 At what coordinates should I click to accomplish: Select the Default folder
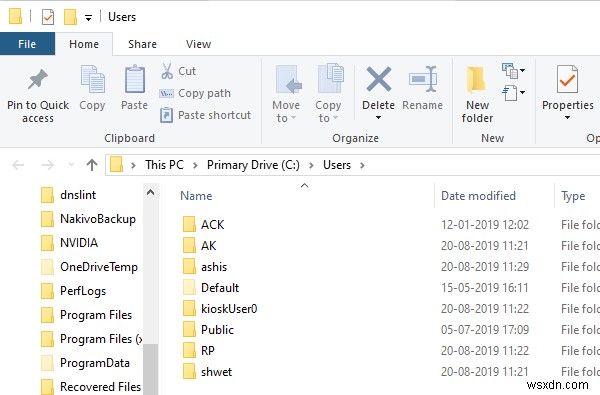click(211, 287)
